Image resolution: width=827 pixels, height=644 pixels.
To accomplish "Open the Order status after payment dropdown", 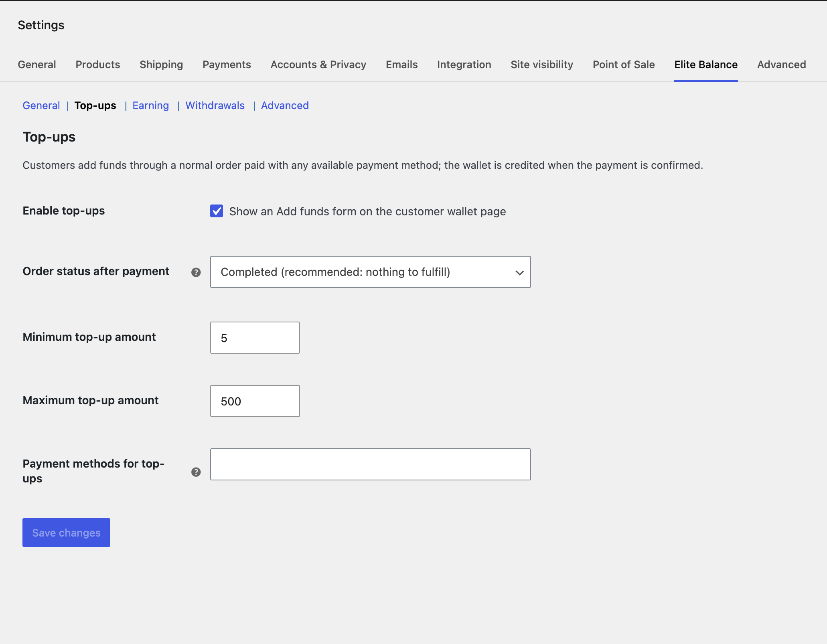I will (370, 272).
